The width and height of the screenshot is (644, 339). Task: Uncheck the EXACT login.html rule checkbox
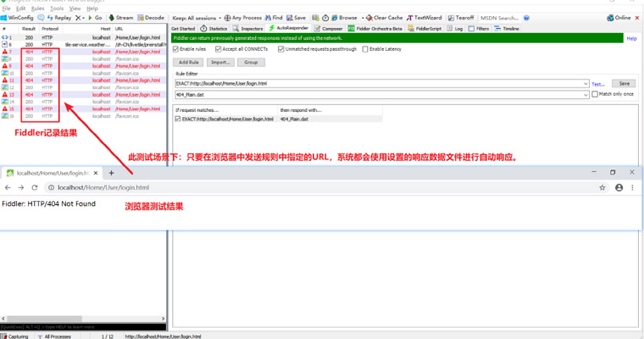(x=178, y=119)
